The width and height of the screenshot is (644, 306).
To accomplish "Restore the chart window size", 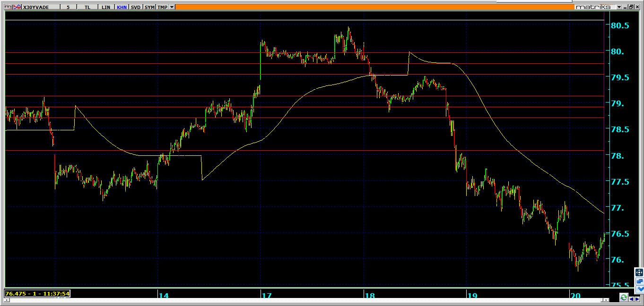I will click(631, 7).
